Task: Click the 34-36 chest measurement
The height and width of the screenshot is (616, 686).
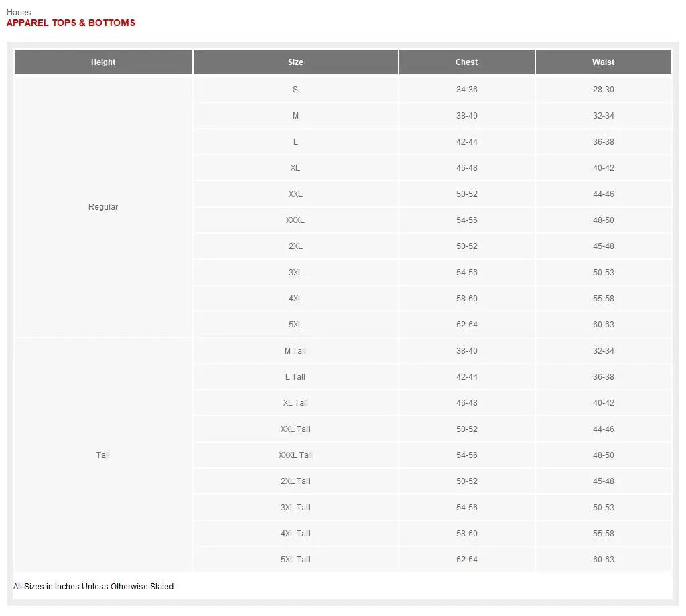Action: [x=466, y=90]
